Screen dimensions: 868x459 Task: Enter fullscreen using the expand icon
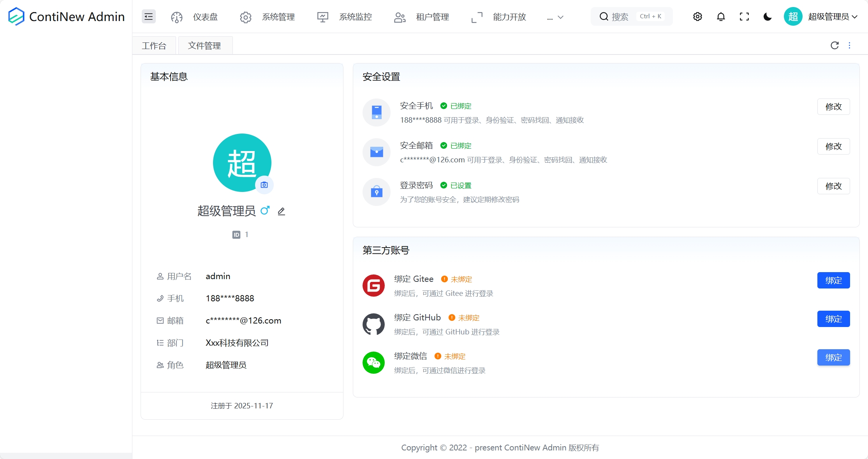(744, 17)
